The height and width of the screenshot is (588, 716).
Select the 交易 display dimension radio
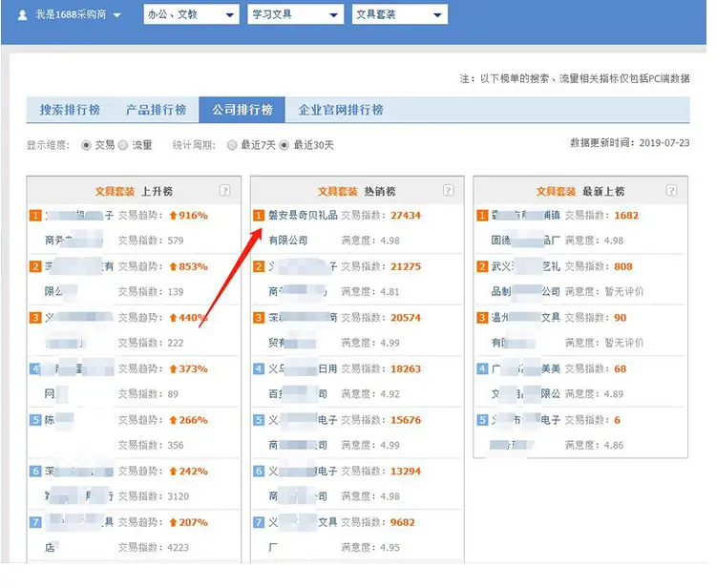(86, 145)
